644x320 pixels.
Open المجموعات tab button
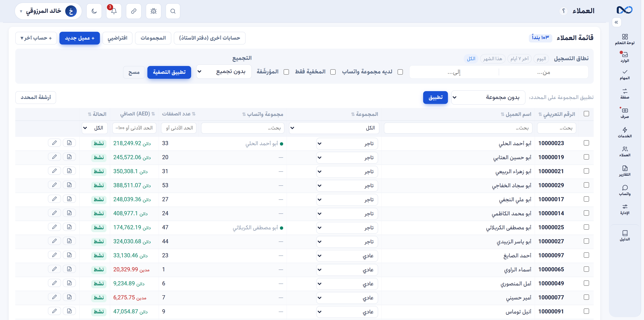(153, 38)
